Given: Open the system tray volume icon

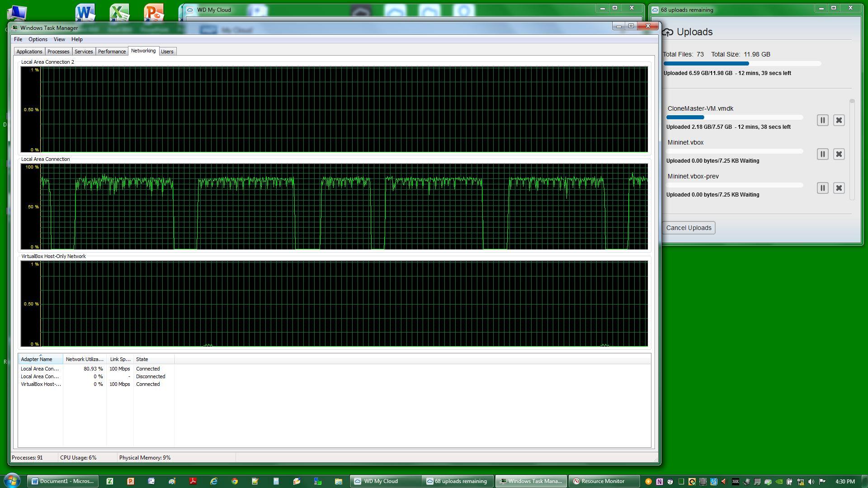Looking at the screenshot, I should click(811, 481).
